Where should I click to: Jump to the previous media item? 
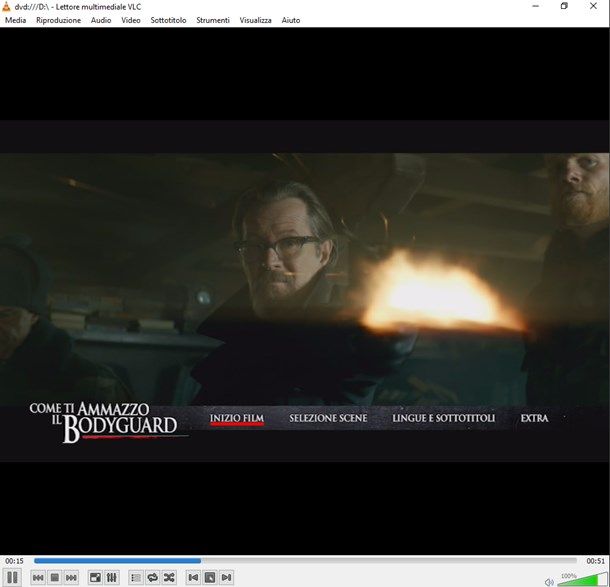38,578
